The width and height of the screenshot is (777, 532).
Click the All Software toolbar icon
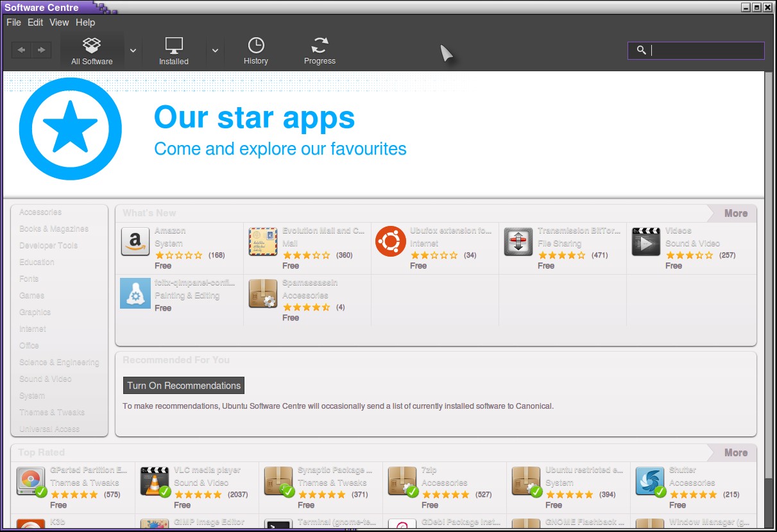pos(92,51)
